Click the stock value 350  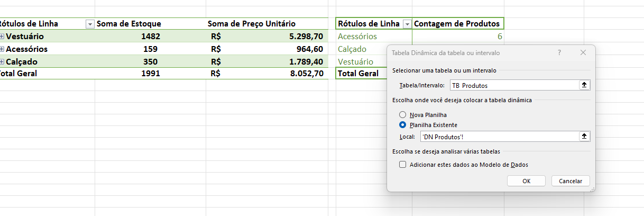(151, 61)
